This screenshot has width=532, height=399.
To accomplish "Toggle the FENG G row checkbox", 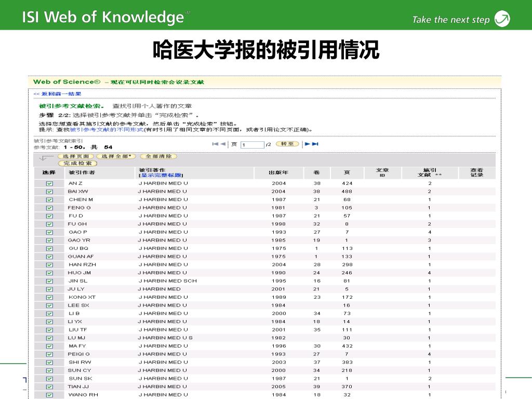I will point(49,208).
